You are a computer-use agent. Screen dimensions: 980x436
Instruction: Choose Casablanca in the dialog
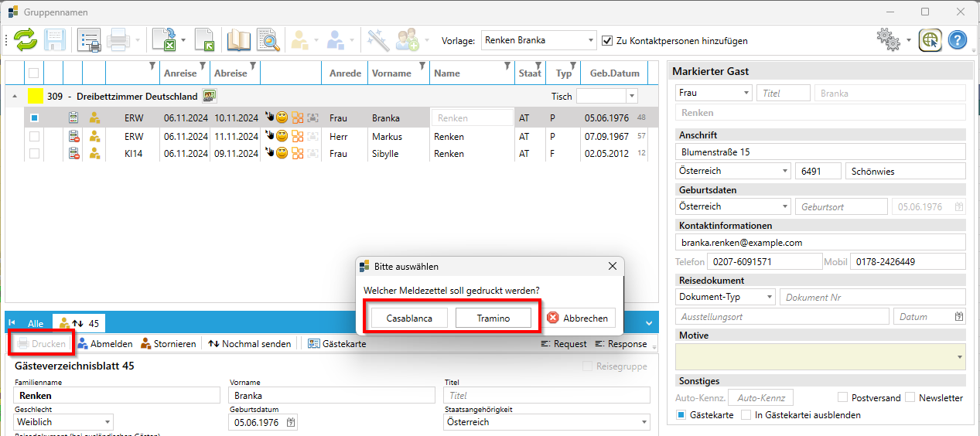click(x=409, y=318)
